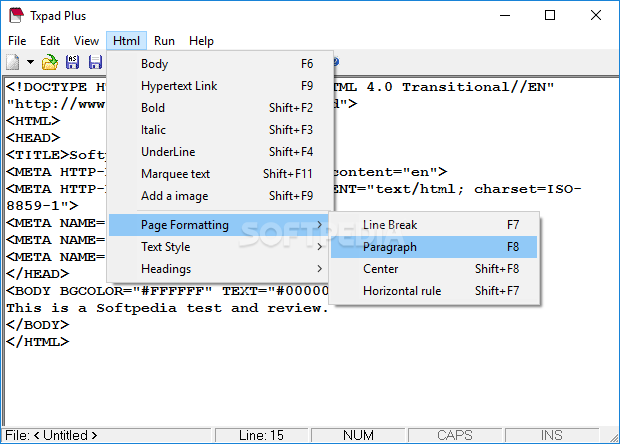This screenshot has width=620, height=444.
Task: Expand the Headings submenu
Action: coord(219,269)
